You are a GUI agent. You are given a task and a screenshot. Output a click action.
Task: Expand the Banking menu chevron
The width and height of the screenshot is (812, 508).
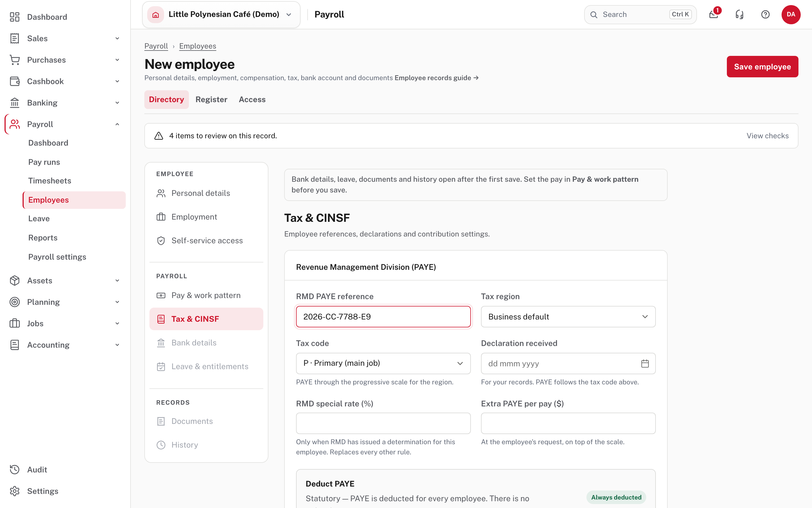pyautogui.click(x=118, y=103)
